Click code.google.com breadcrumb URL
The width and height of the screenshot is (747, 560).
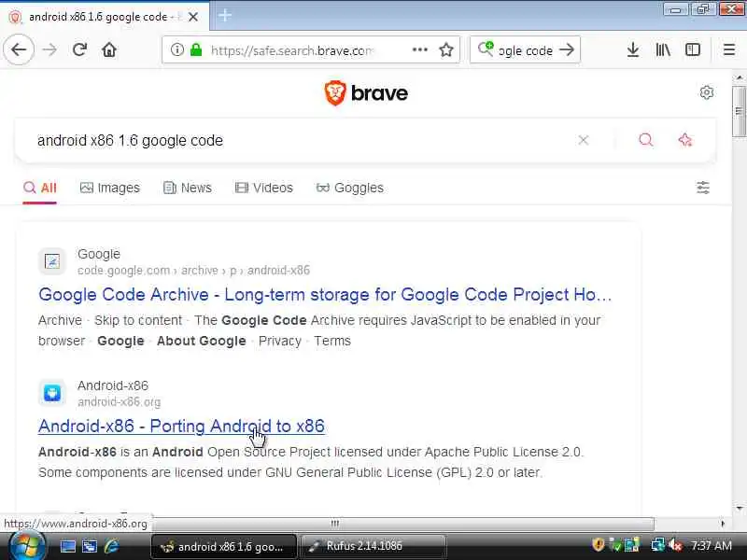[x=193, y=271]
